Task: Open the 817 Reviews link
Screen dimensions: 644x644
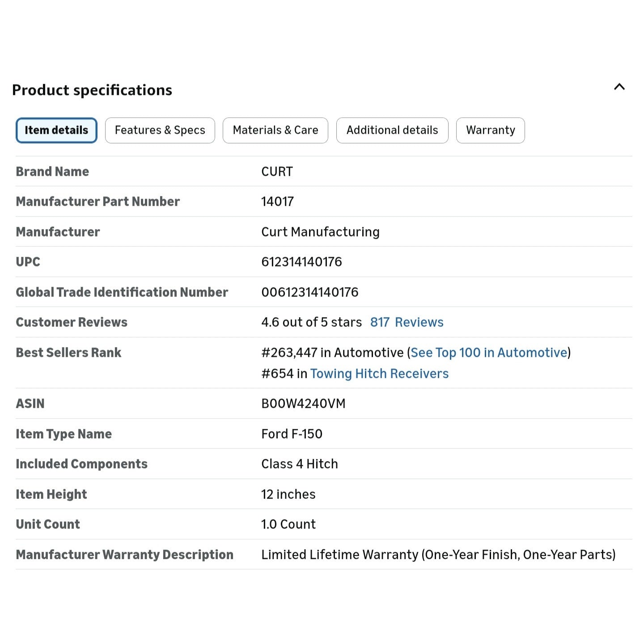Action: pos(407,322)
